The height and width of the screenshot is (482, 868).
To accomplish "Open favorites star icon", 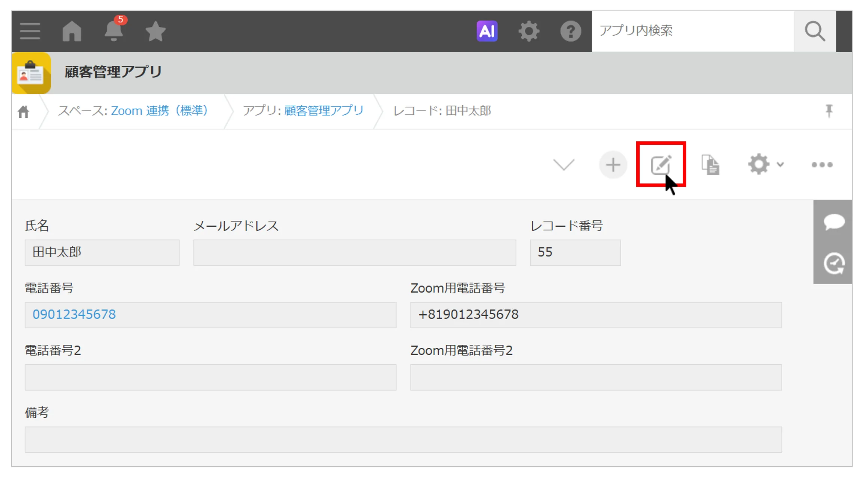I will coord(155,31).
